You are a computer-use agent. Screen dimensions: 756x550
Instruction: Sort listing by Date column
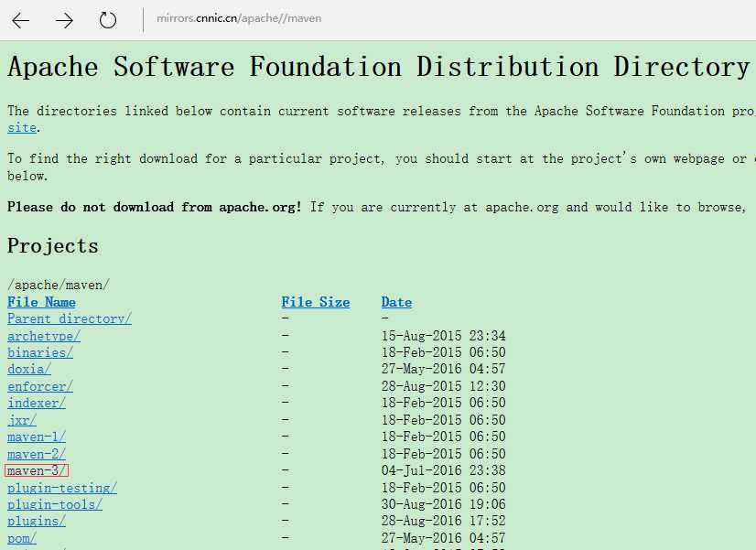(x=396, y=302)
